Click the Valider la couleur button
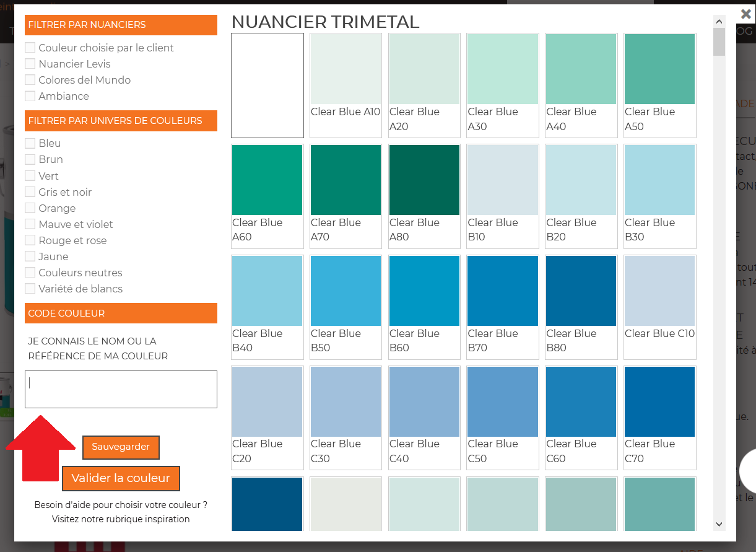 (x=121, y=478)
